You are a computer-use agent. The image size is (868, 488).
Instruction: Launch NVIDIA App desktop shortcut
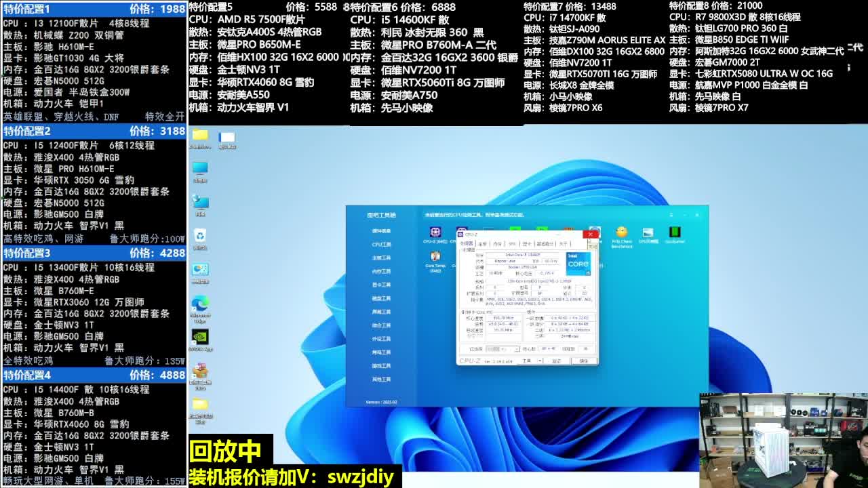click(200, 340)
